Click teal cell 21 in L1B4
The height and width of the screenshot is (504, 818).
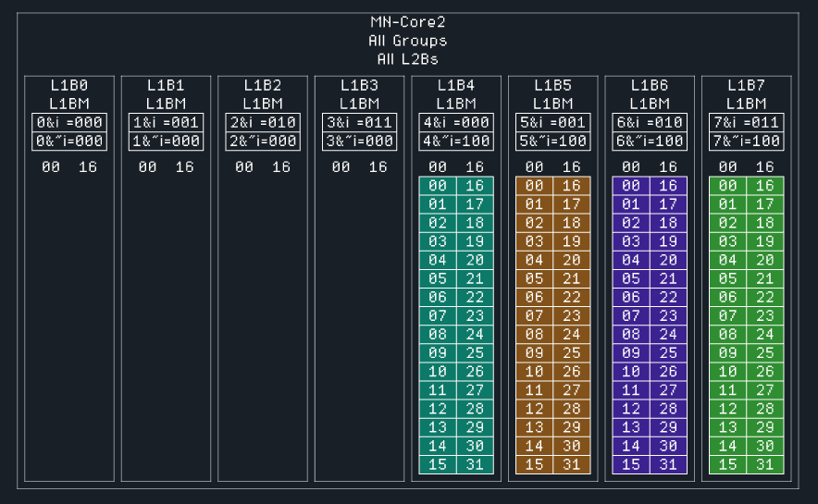(x=476, y=279)
